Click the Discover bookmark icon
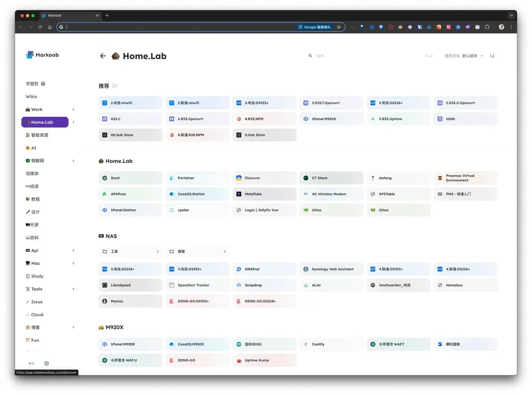Image resolution: width=532 pixels, height=395 pixels. point(239,178)
